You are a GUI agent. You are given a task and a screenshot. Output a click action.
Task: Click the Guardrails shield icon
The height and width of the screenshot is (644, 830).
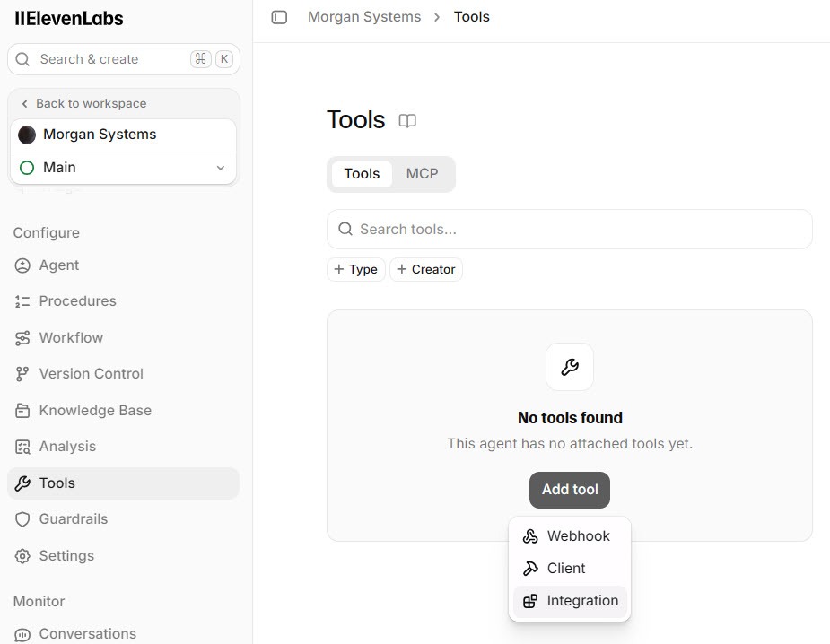(x=22, y=519)
